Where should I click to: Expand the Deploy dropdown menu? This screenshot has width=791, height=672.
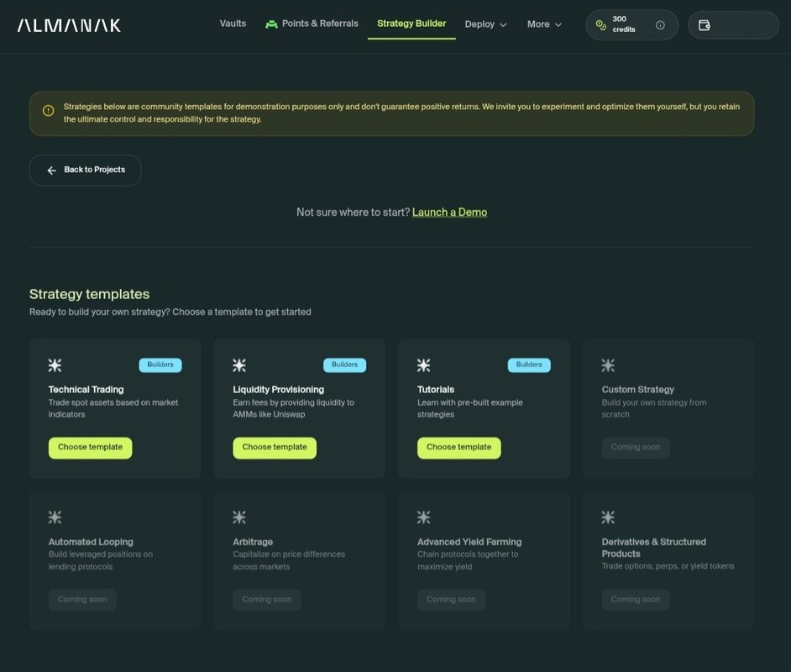coord(485,24)
